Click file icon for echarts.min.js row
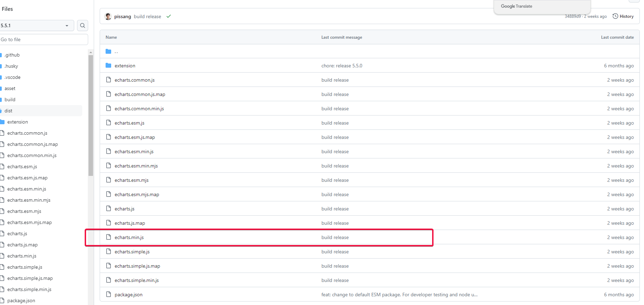Image resolution: width=644 pixels, height=305 pixels. coord(108,237)
